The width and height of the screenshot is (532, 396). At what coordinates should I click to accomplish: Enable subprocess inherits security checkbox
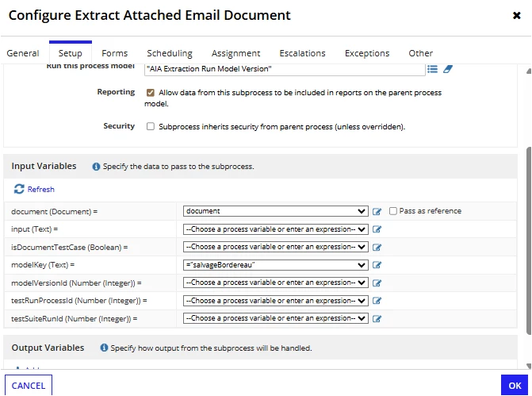click(x=151, y=127)
